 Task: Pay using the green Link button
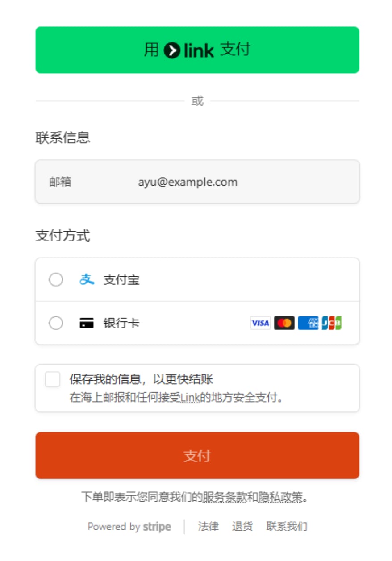(197, 50)
